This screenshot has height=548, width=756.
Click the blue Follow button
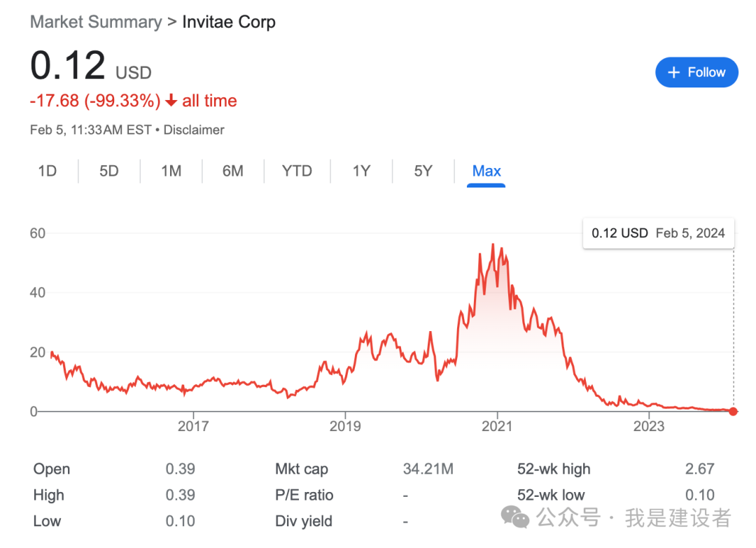[x=696, y=72]
